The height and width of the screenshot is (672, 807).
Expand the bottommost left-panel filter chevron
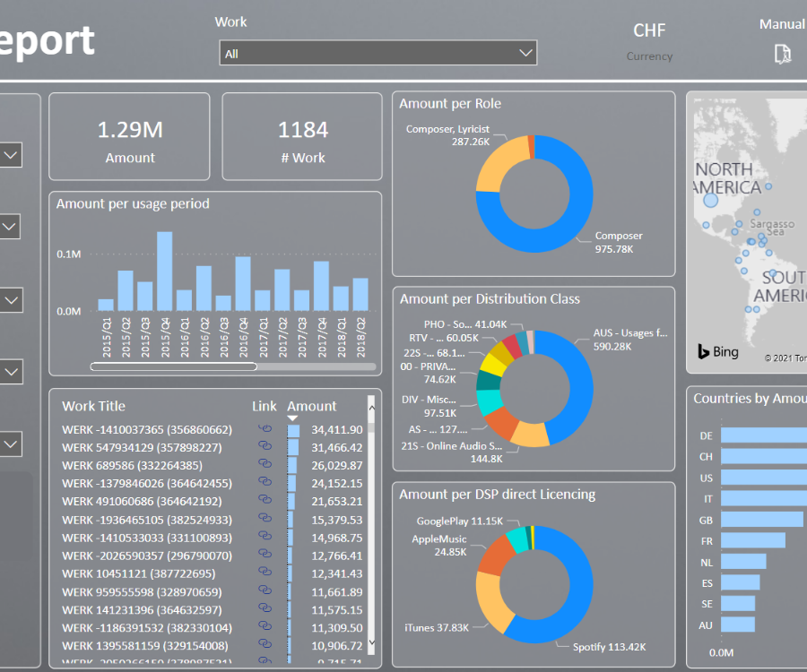tap(11, 444)
